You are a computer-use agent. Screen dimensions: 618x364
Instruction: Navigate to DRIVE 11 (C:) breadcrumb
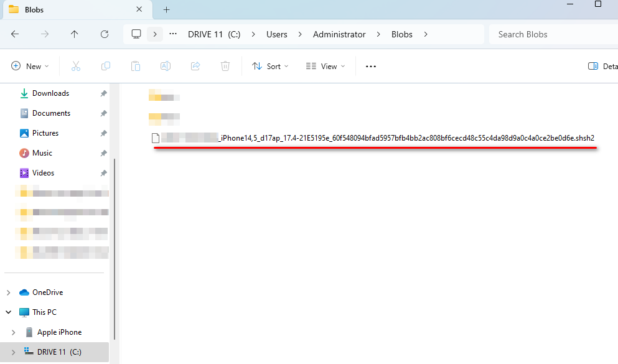[214, 34]
